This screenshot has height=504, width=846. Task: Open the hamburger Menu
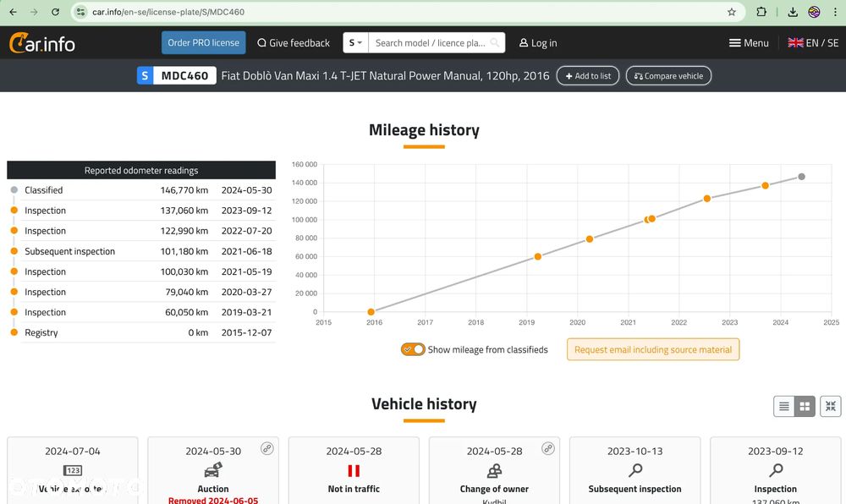pyautogui.click(x=749, y=42)
